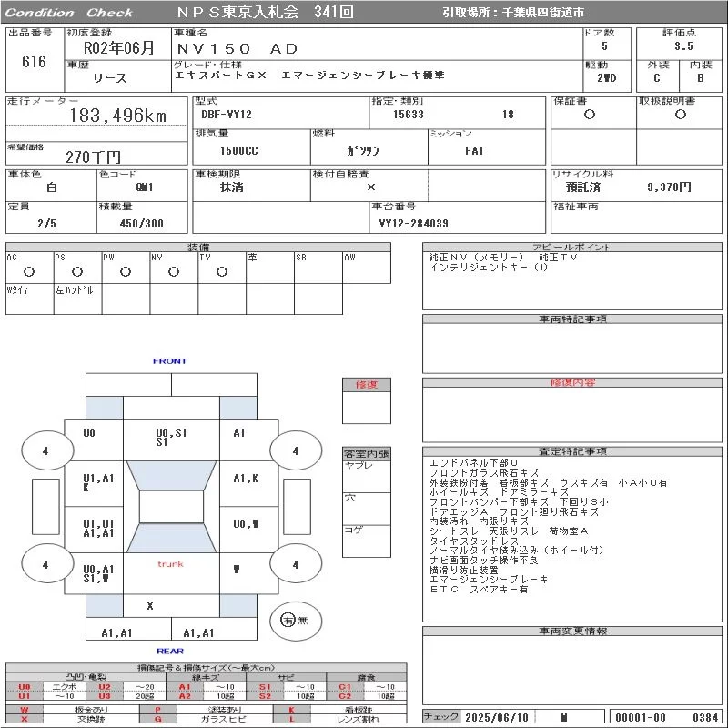The width and height of the screenshot is (728, 728).
Task: Click the 査定特記事項 section header
Action: pos(572,451)
